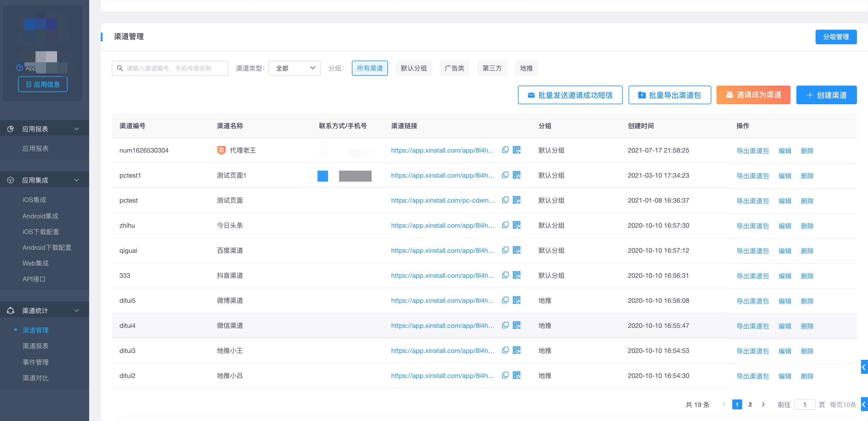Open iOS集成 sidebar menu item
Screen dimensions: 868x421
(34, 200)
